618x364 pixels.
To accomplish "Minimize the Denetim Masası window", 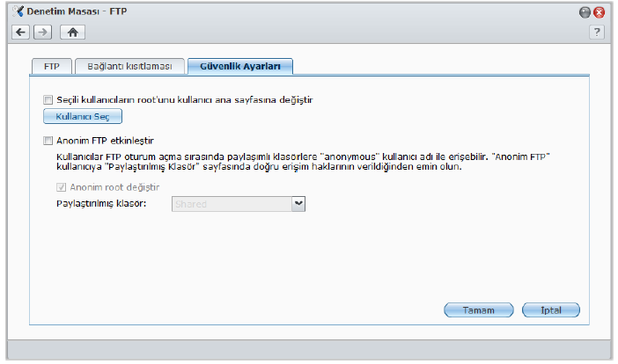I will (585, 12).
